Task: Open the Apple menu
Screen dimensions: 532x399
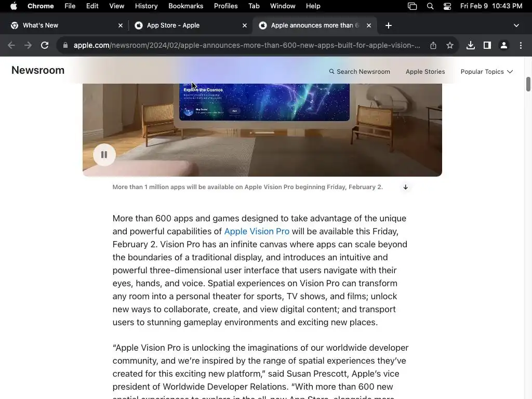Action: pyautogui.click(x=13, y=6)
